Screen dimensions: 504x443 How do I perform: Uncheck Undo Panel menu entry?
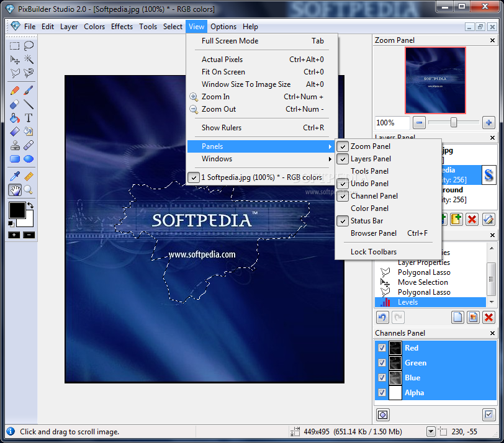388,184
